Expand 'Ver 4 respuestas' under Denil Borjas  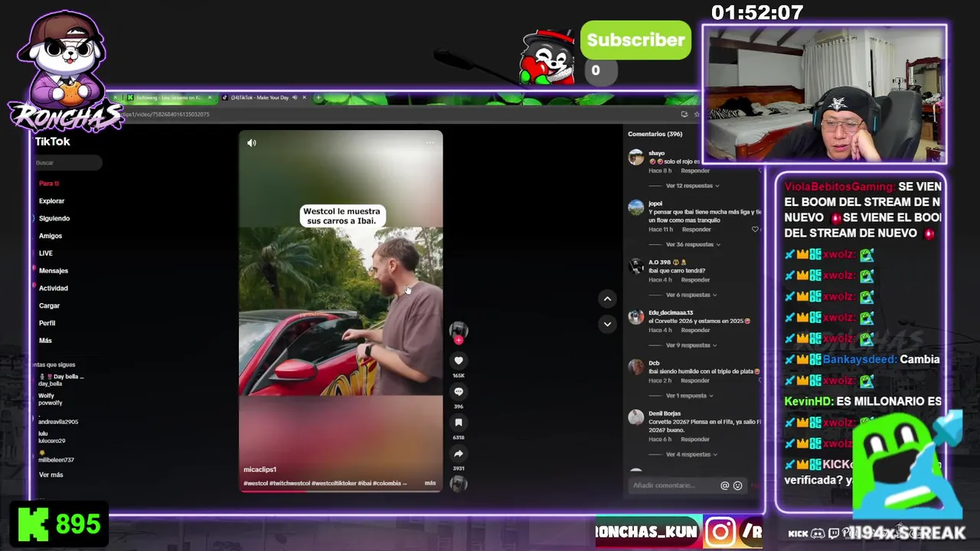pos(691,455)
